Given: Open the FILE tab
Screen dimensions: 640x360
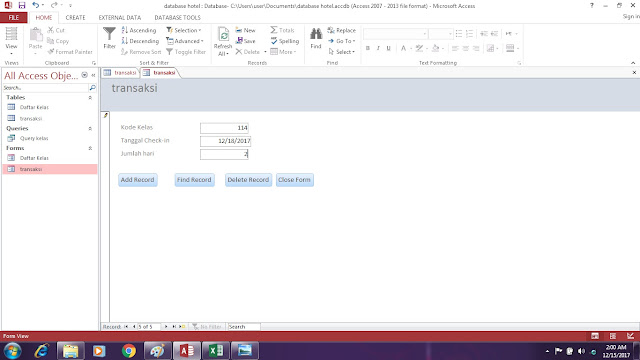Looking at the screenshot, I should click(x=14, y=18).
